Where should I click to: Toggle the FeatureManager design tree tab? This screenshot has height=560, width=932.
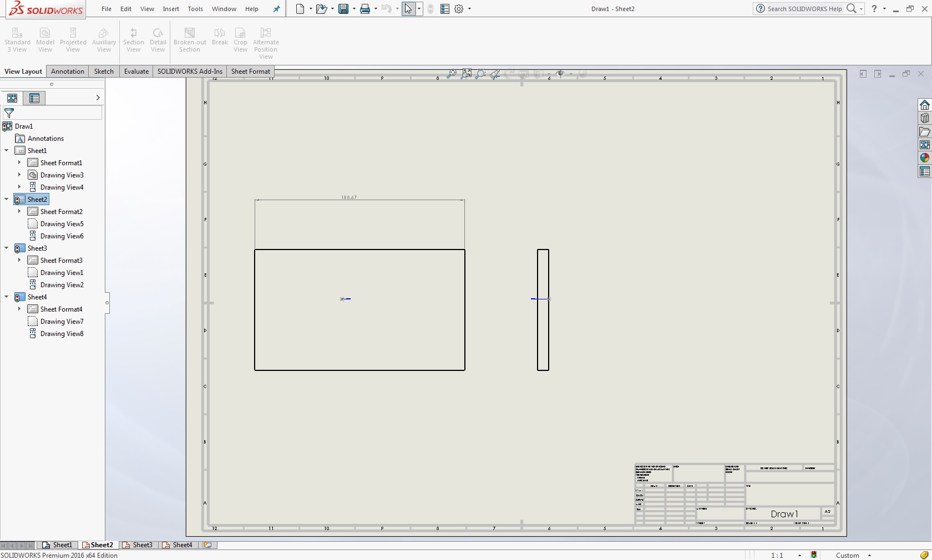point(12,98)
